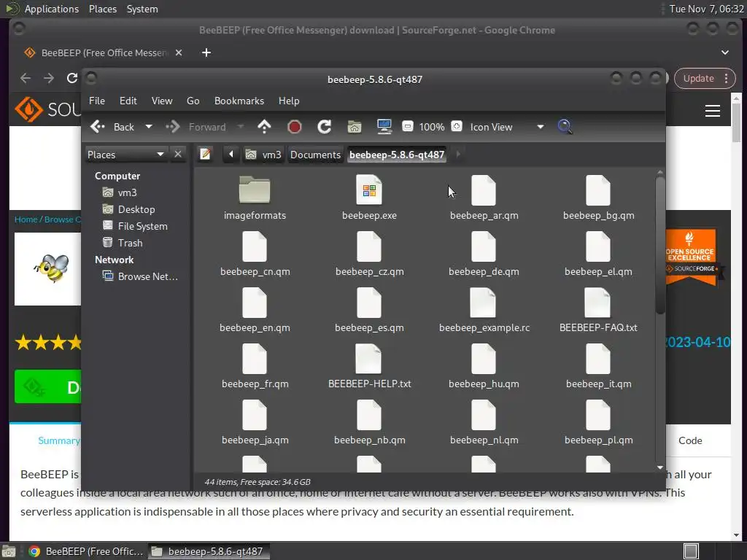Select beebeep_nl.qm file

484,422
